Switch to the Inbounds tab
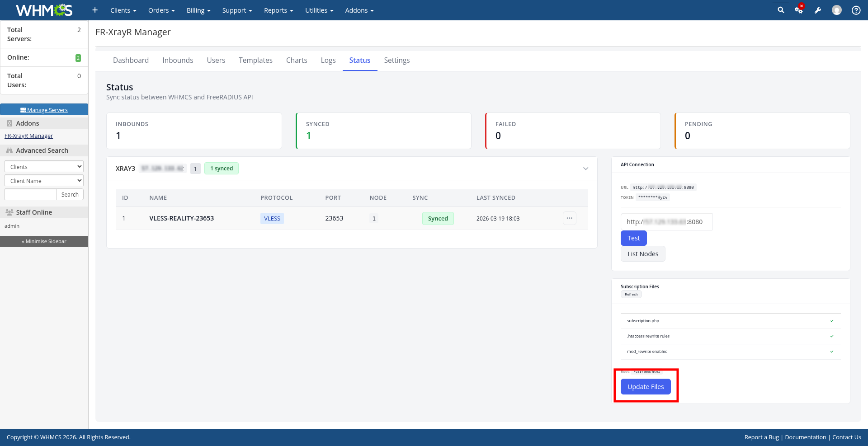This screenshot has height=446, width=868. tap(178, 61)
